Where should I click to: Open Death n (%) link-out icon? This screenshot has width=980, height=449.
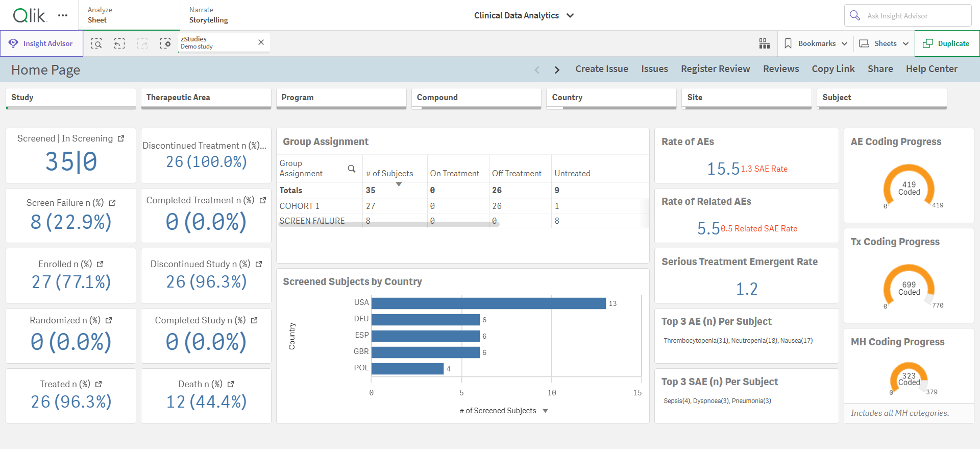click(231, 384)
